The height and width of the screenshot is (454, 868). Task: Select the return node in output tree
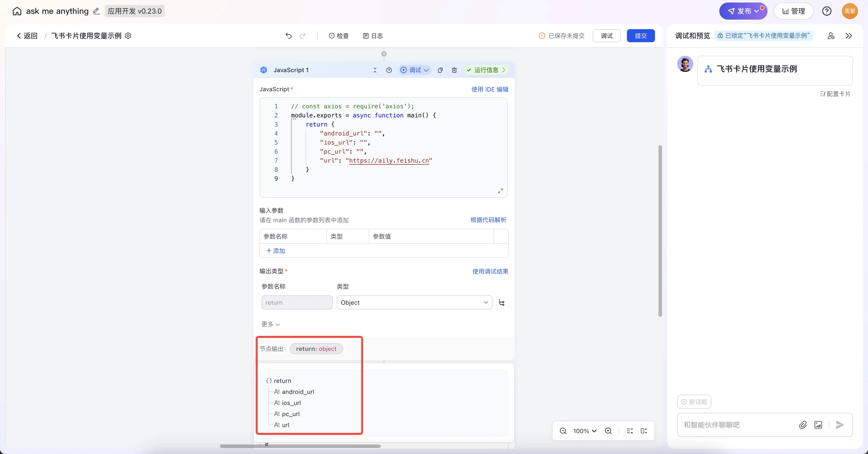tap(278, 381)
